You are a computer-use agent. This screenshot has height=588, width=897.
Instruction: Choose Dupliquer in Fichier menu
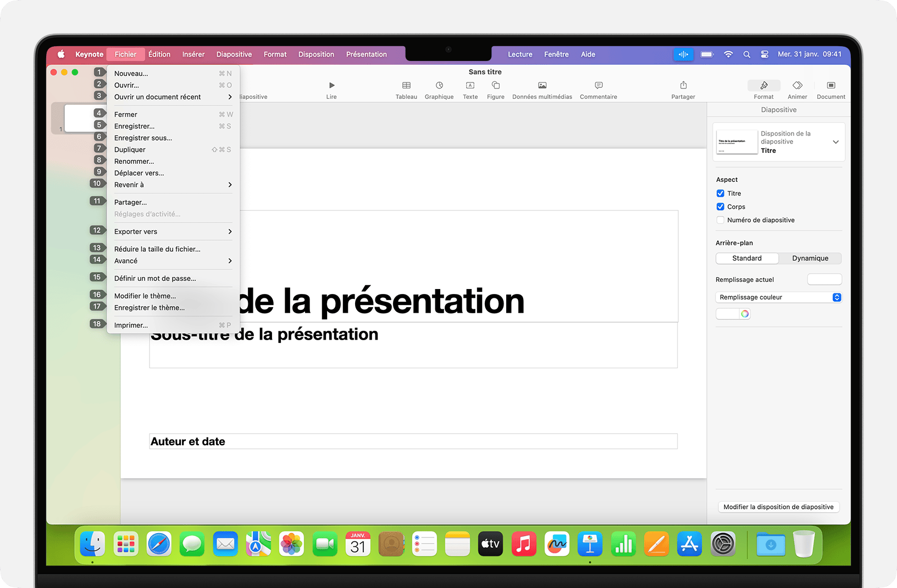(x=173, y=149)
